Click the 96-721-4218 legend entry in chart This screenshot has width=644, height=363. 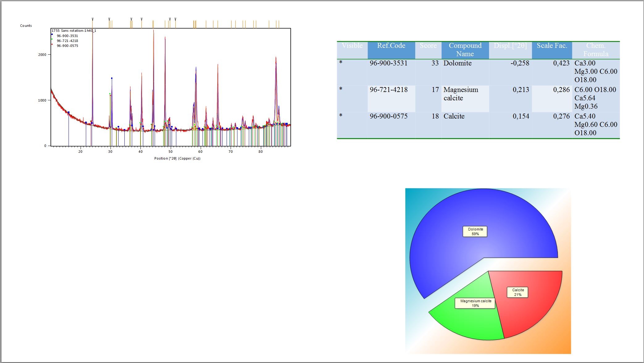(x=67, y=41)
